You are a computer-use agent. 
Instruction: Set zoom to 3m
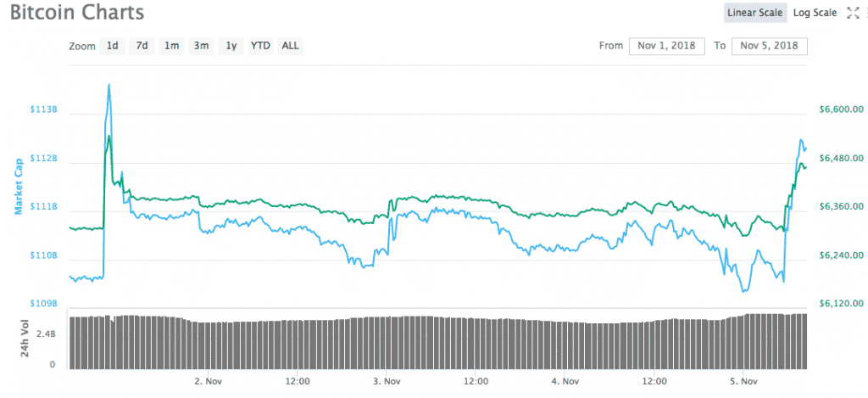pyautogui.click(x=201, y=46)
